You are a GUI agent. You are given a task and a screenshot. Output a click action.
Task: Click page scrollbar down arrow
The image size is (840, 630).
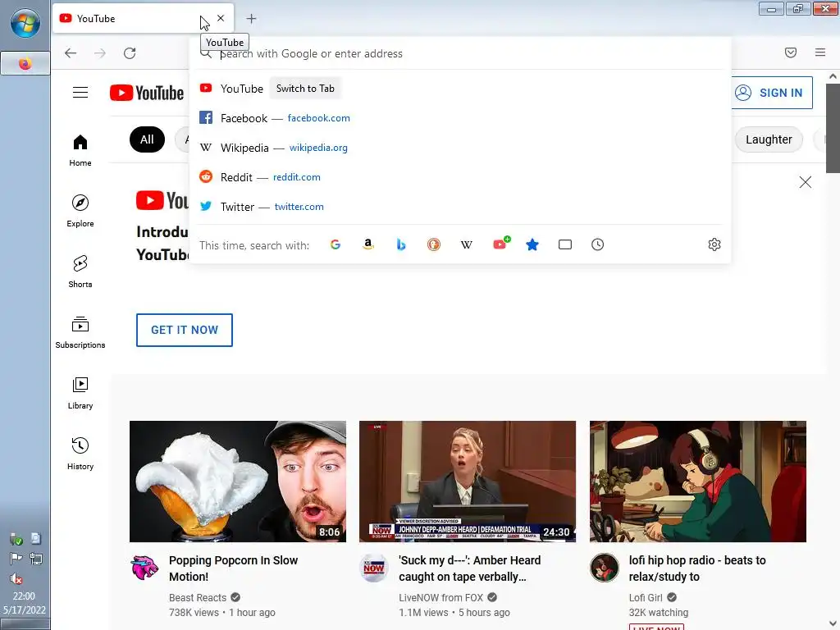pos(833,623)
